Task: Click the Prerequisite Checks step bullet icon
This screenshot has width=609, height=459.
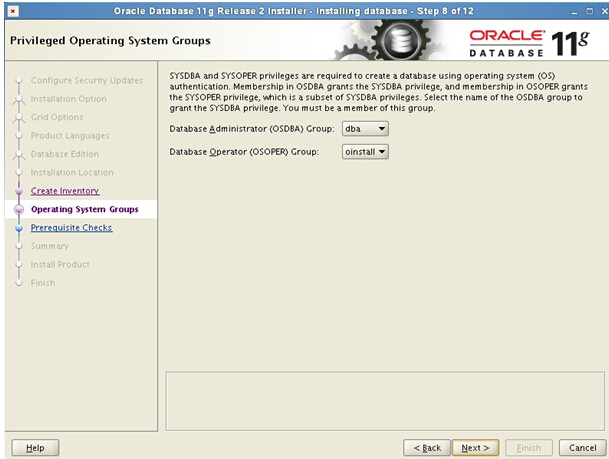Action: coord(18,228)
